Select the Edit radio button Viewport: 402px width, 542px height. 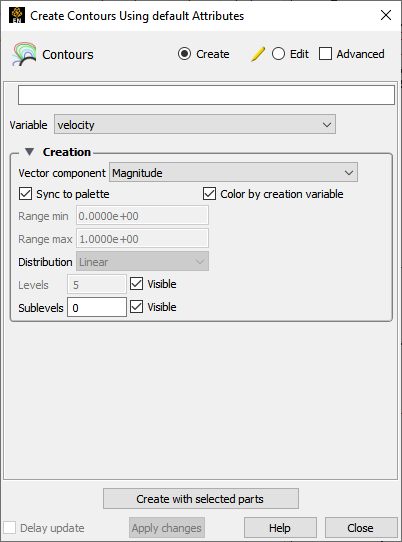click(x=278, y=54)
